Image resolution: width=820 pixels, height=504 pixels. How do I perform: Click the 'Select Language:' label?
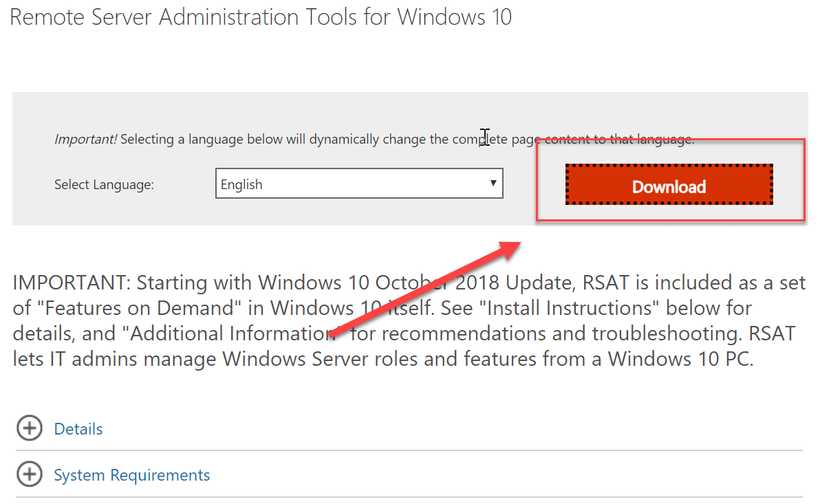[x=104, y=184]
